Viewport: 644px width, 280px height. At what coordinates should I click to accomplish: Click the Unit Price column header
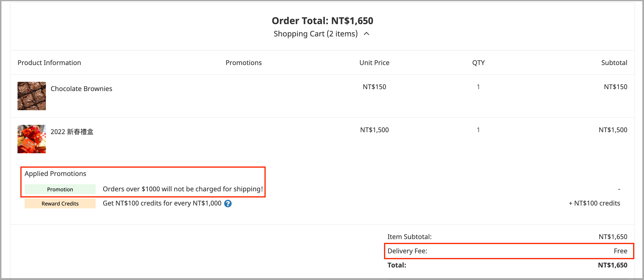pyautogui.click(x=374, y=63)
